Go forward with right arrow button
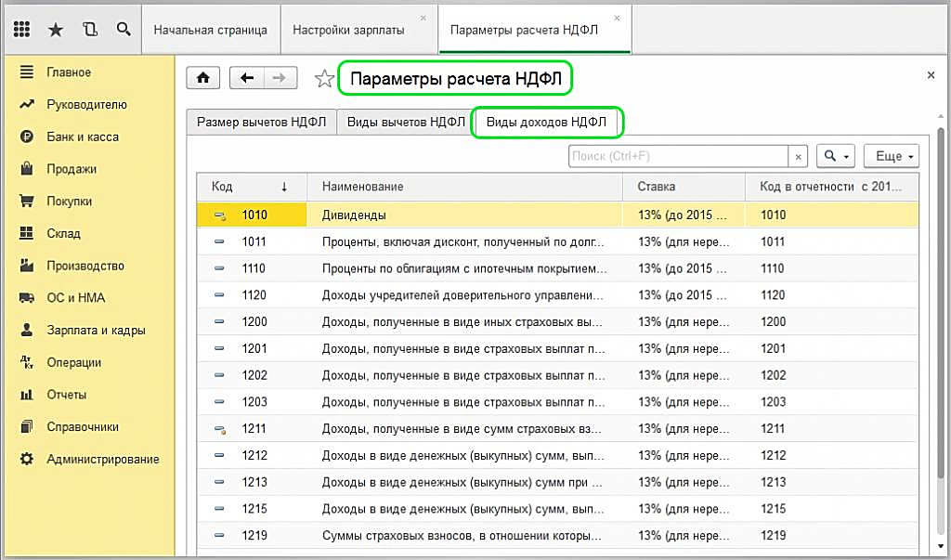Viewport: 951px width, 560px height. (x=280, y=78)
